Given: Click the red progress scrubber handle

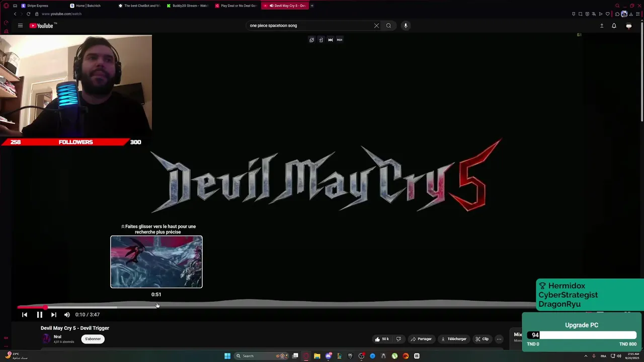Looking at the screenshot, I should click(x=45, y=307).
